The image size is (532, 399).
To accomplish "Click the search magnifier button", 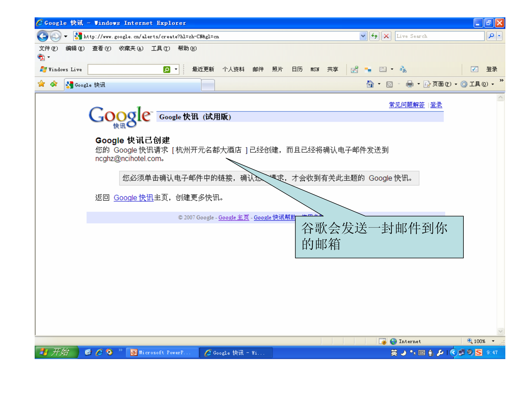I will click(491, 36).
